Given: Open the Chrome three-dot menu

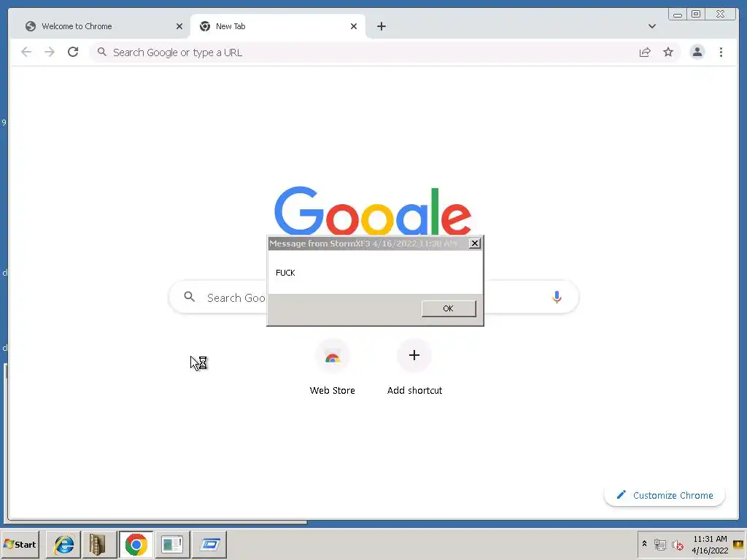Looking at the screenshot, I should [x=721, y=52].
